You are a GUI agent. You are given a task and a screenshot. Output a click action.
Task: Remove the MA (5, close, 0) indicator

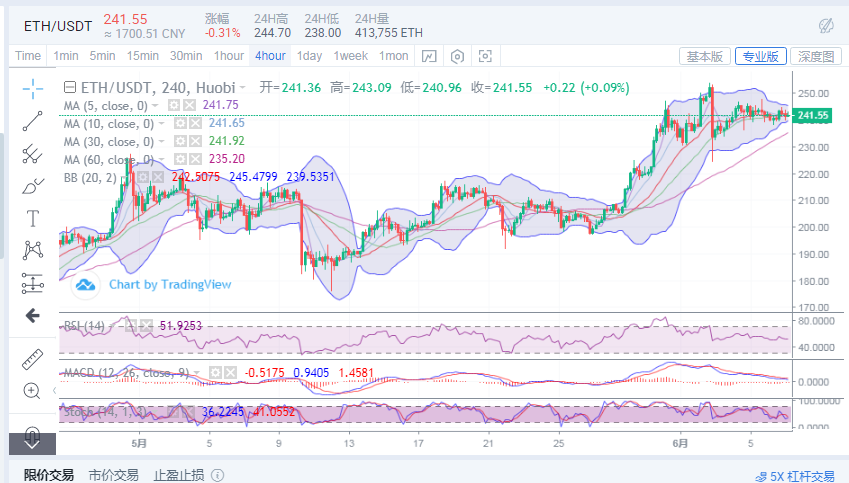(189, 105)
